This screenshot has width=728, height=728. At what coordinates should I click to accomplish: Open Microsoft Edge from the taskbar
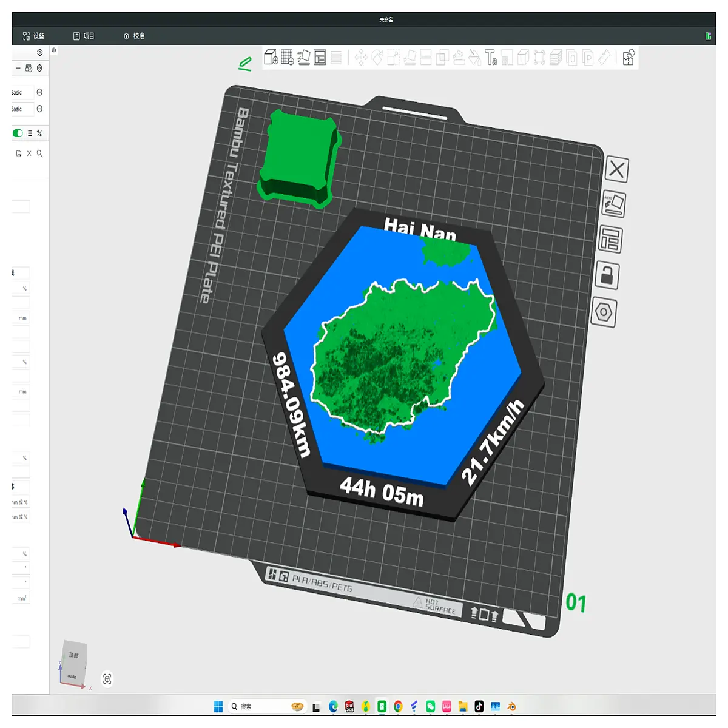pos(333,706)
